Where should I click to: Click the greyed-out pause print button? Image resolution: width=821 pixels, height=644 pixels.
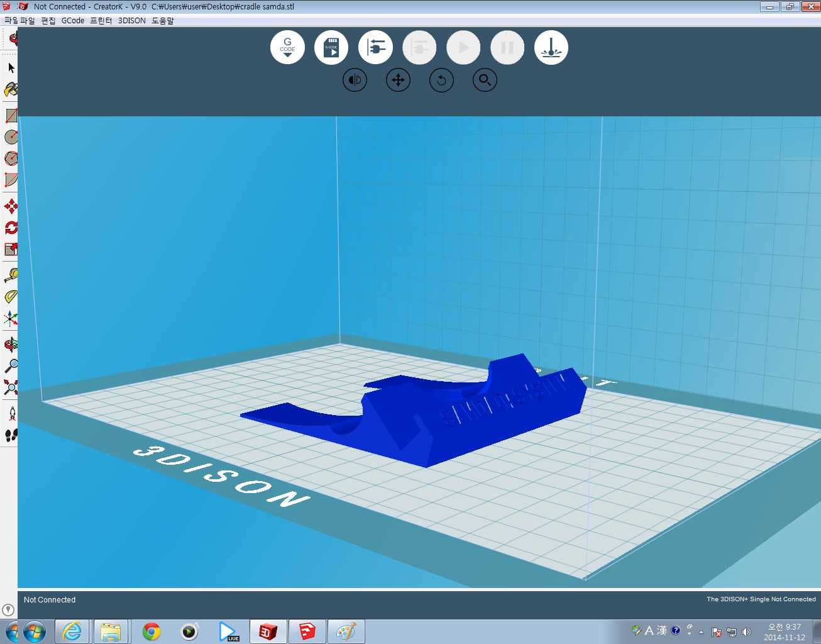507,47
